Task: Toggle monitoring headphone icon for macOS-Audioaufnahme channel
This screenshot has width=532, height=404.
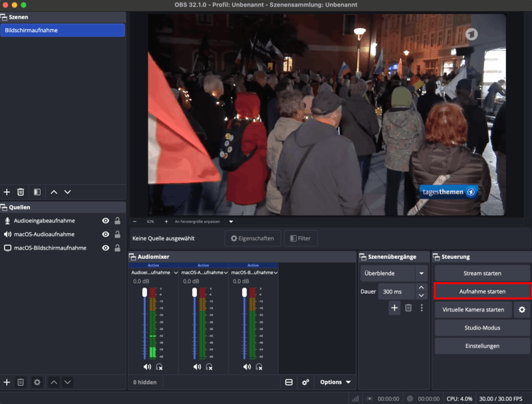Action: coord(209,367)
